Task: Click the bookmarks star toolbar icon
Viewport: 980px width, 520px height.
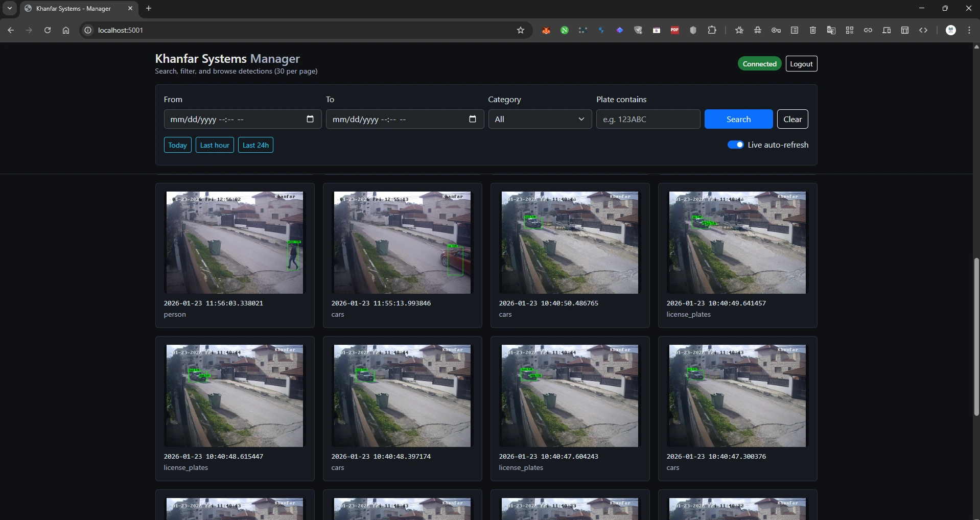Action: [739, 30]
